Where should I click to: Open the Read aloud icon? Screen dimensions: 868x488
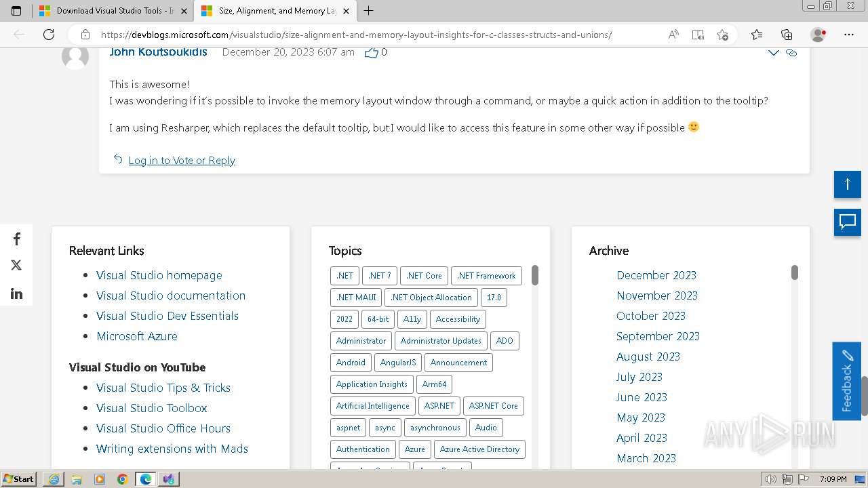[x=673, y=35]
